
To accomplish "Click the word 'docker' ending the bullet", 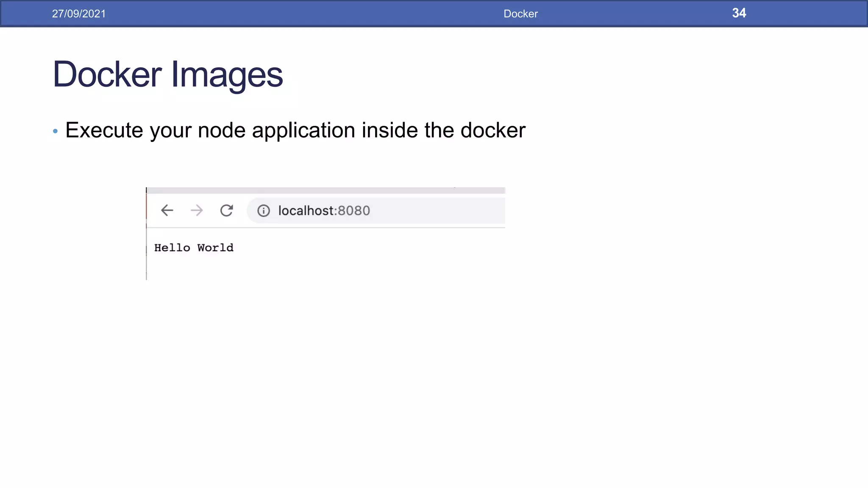I will click(x=493, y=130).
